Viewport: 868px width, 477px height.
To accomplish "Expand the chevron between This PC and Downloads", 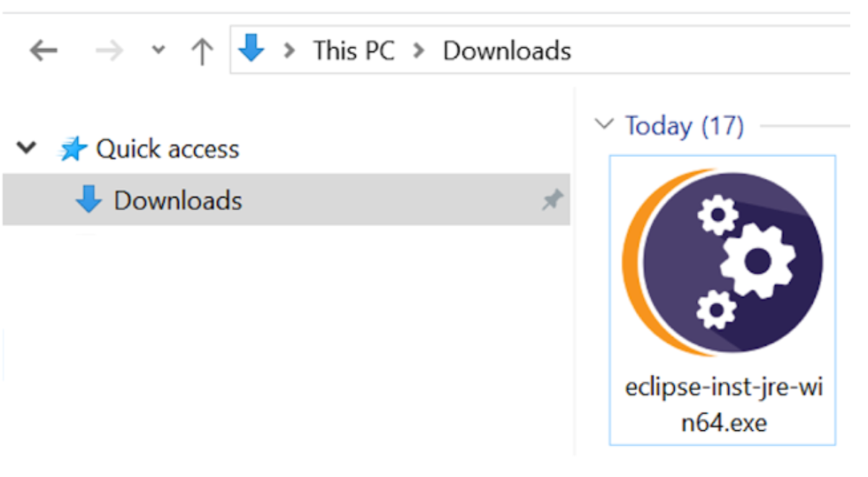I will click(419, 51).
